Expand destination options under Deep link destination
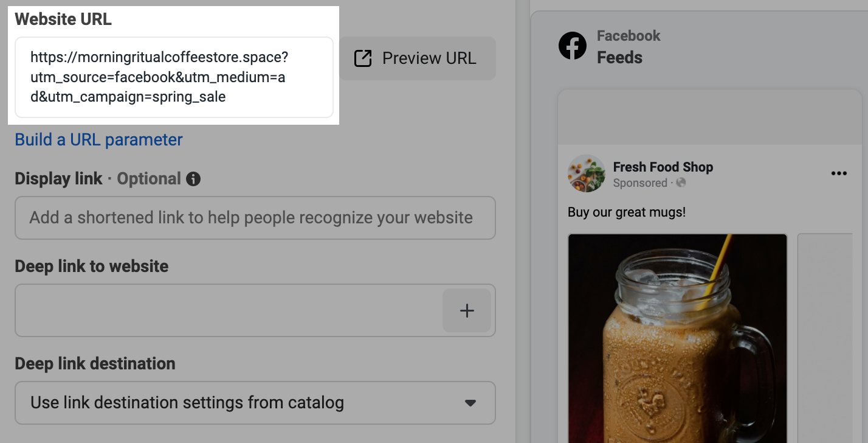Image resolution: width=868 pixels, height=443 pixels. tap(255, 403)
